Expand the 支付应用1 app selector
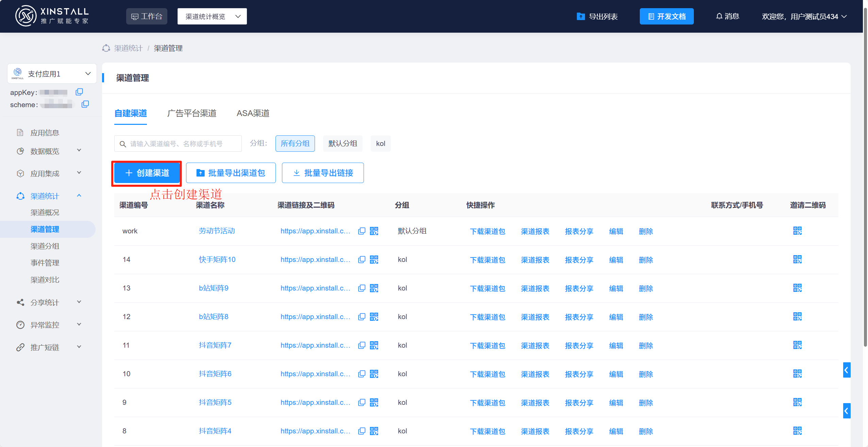 [x=52, y=73]
